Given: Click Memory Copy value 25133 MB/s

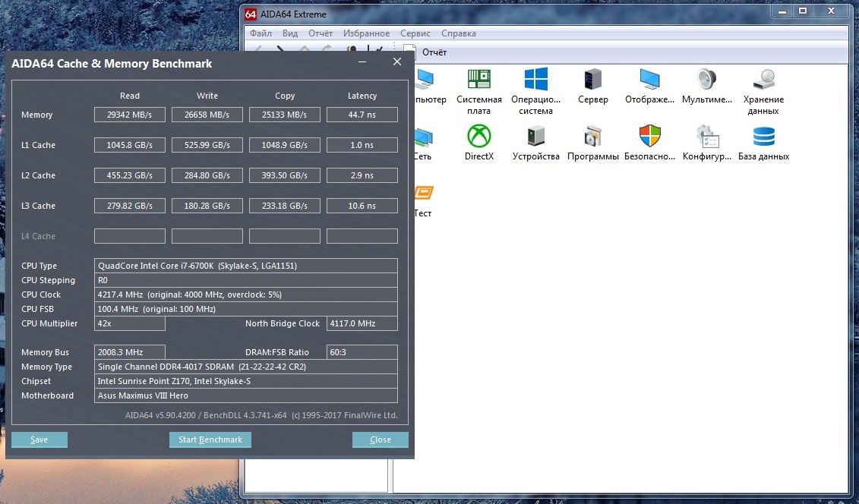Looking at the screenshot, I should coord(285,115).
